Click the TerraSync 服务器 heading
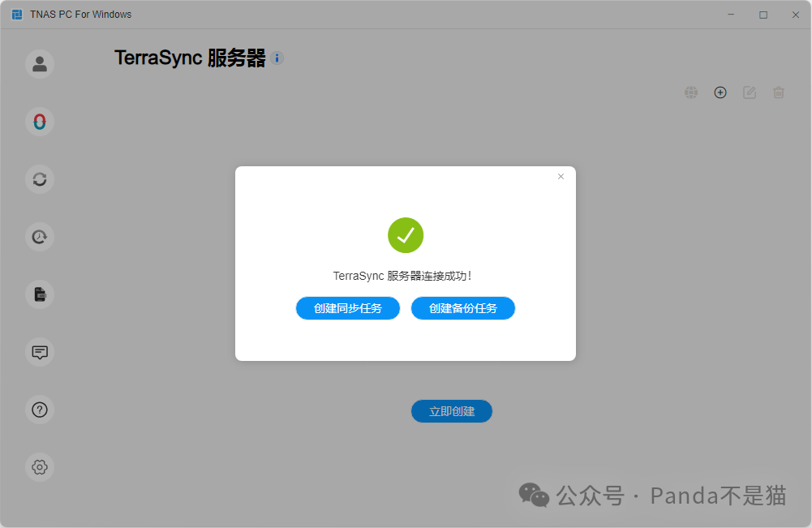This screenshot has height=528, width=812. [190, 58]
